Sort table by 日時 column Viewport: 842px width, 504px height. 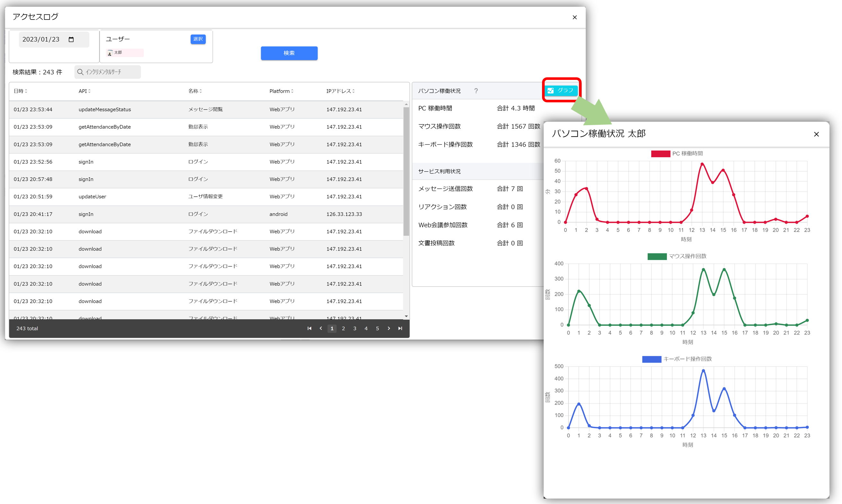coord(21,91)
